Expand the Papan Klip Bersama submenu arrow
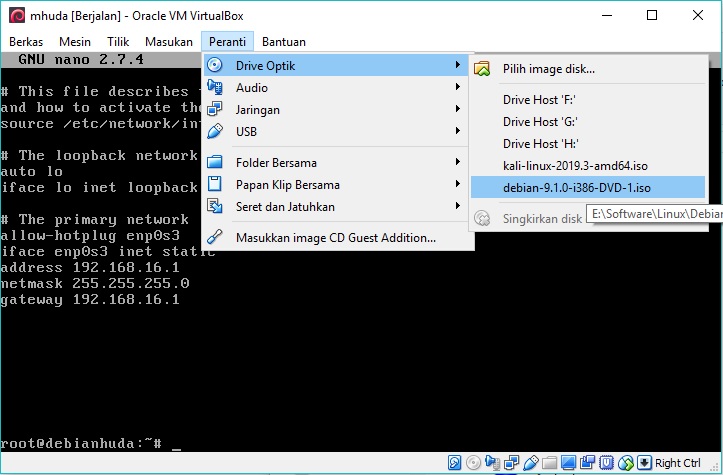The width and height of the screenshot is (723, 475). point(457,184)
